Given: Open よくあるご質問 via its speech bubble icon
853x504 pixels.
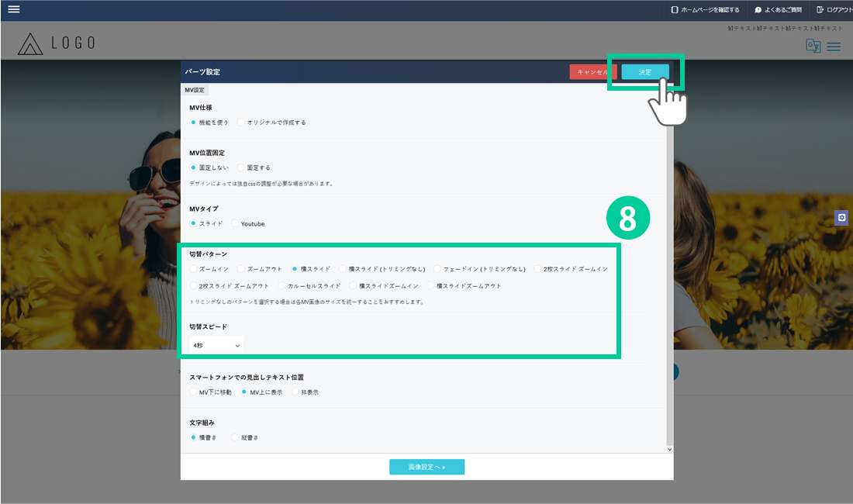Looking at the screenshot, I should (x=758, y=10).
